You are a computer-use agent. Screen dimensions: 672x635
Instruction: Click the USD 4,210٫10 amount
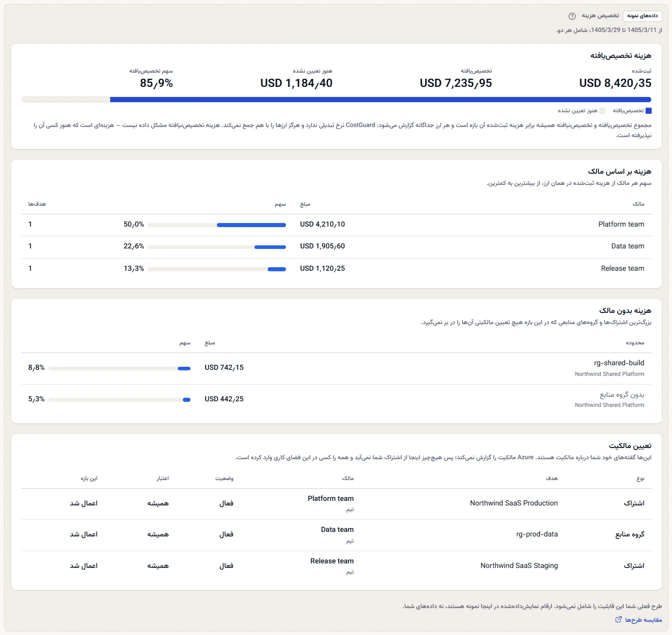tap(323, 225)
